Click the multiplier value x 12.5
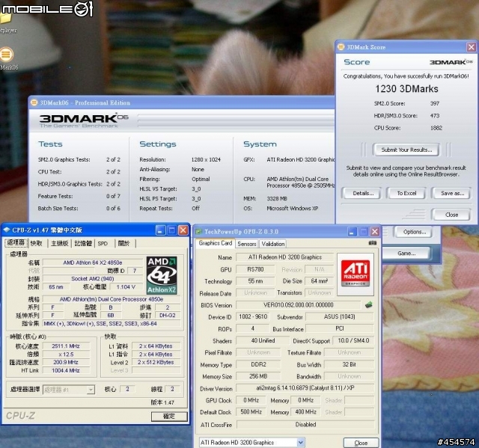 coord(66,355)
